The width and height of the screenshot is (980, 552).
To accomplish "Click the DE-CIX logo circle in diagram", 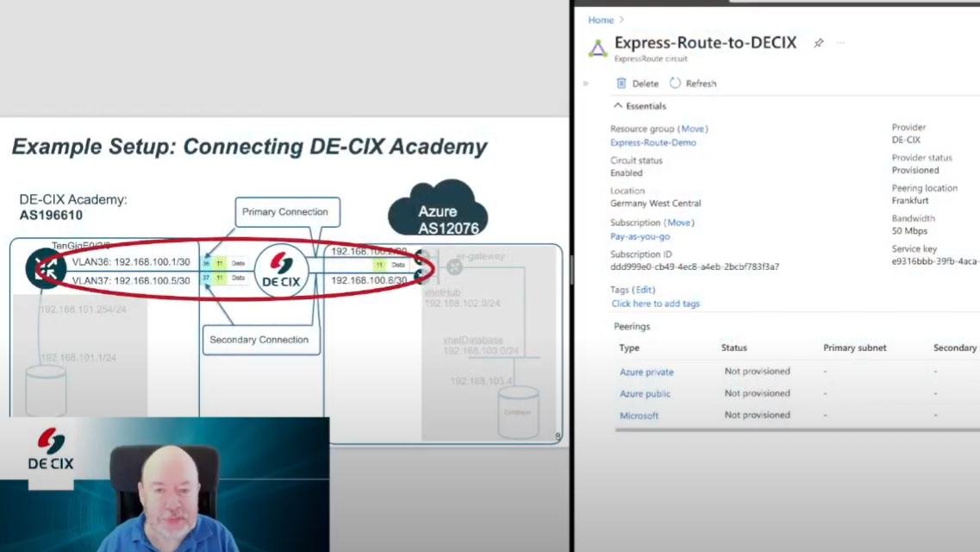I will (x=281, y=271).
